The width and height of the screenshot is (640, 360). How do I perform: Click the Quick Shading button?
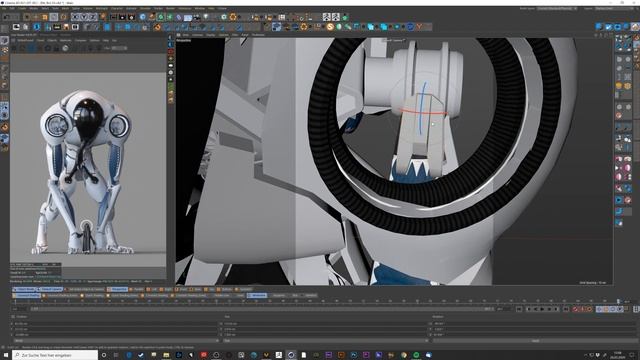(93, 296)
